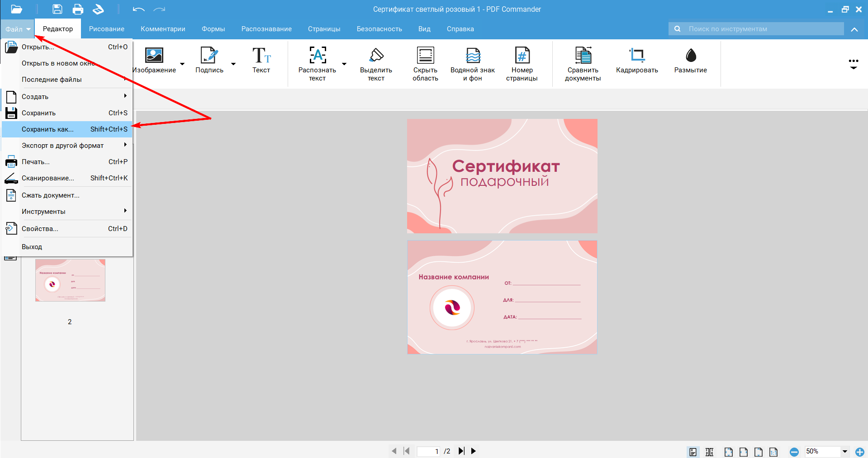Click the tool search field
Screen dimensions: 868x458
click(x=764, y=29)
